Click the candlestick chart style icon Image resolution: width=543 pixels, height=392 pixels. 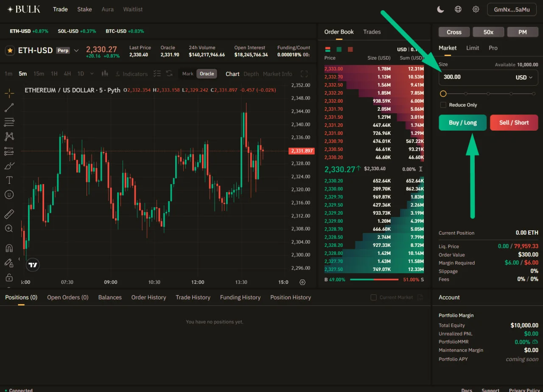(105, 74)
